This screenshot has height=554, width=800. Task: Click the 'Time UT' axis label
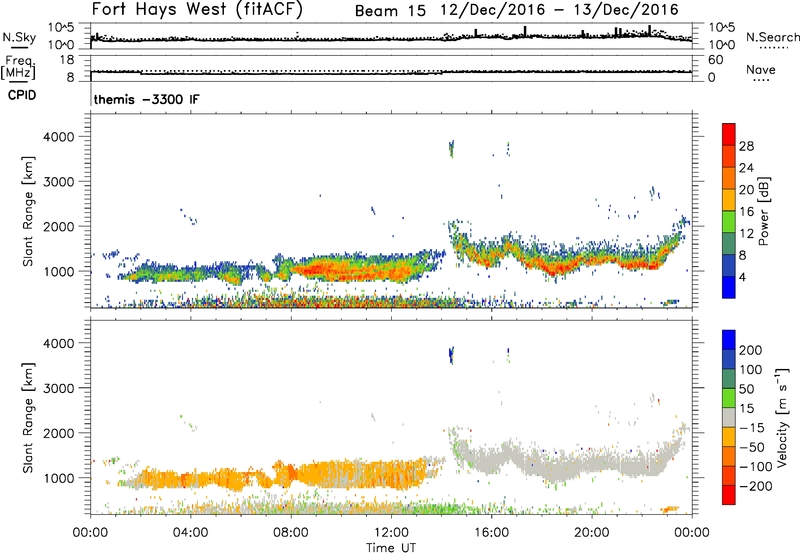391,548
